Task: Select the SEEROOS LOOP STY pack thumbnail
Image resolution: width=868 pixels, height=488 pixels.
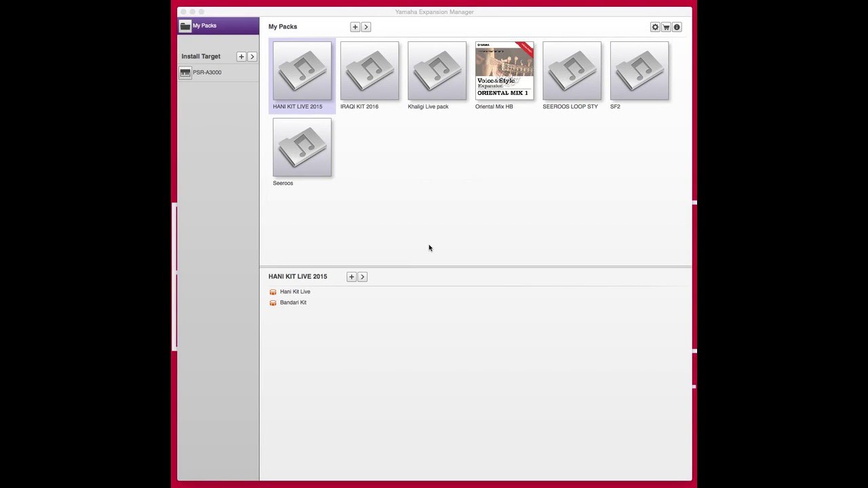Action: coord(572,71)
